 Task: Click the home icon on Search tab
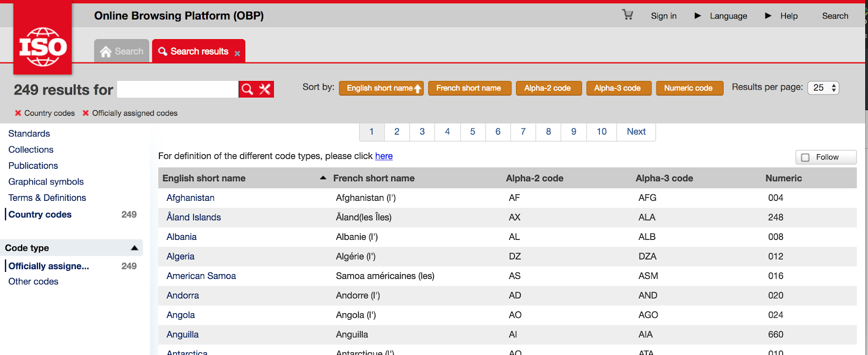pyautogui.click(x=106, y=52)
